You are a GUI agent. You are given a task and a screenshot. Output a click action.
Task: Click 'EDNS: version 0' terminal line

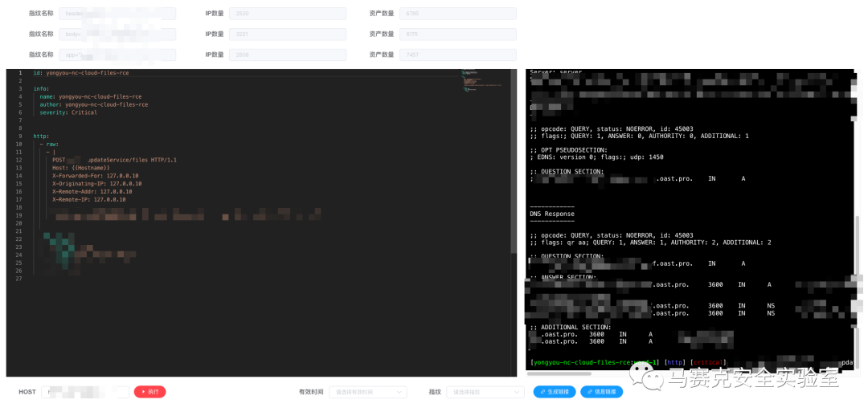pyautogui.click(x=596, y=157)
